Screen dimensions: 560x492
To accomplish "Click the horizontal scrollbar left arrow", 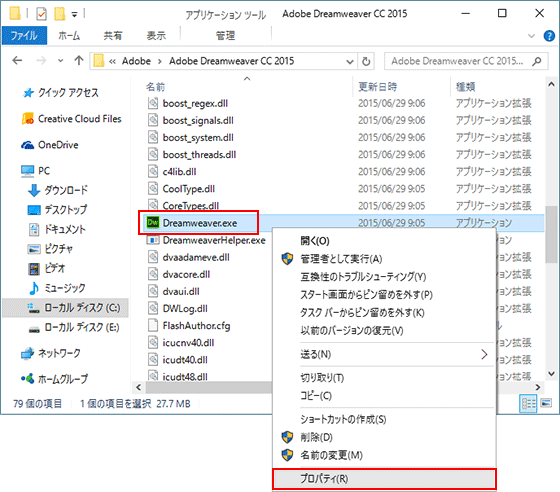I will coord(139,387).
